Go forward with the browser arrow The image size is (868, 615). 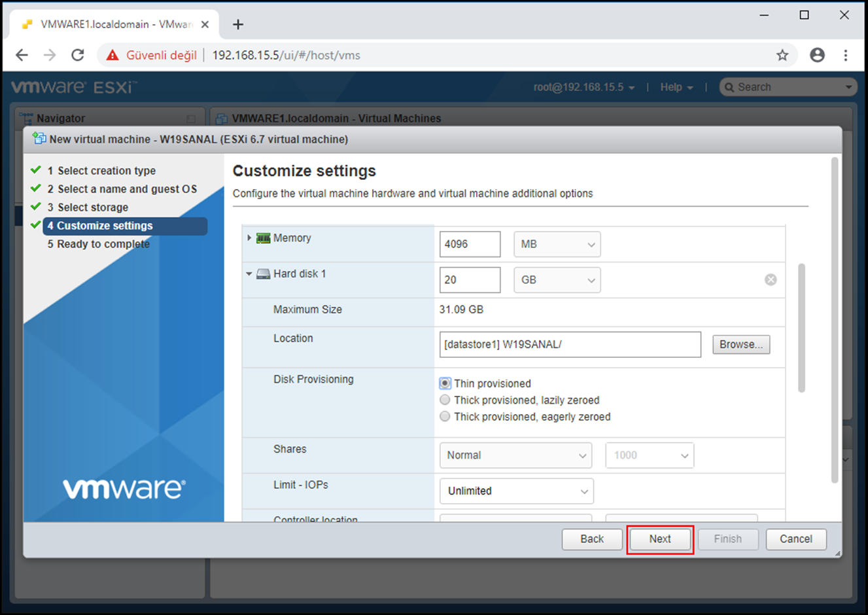pos(50,55)
